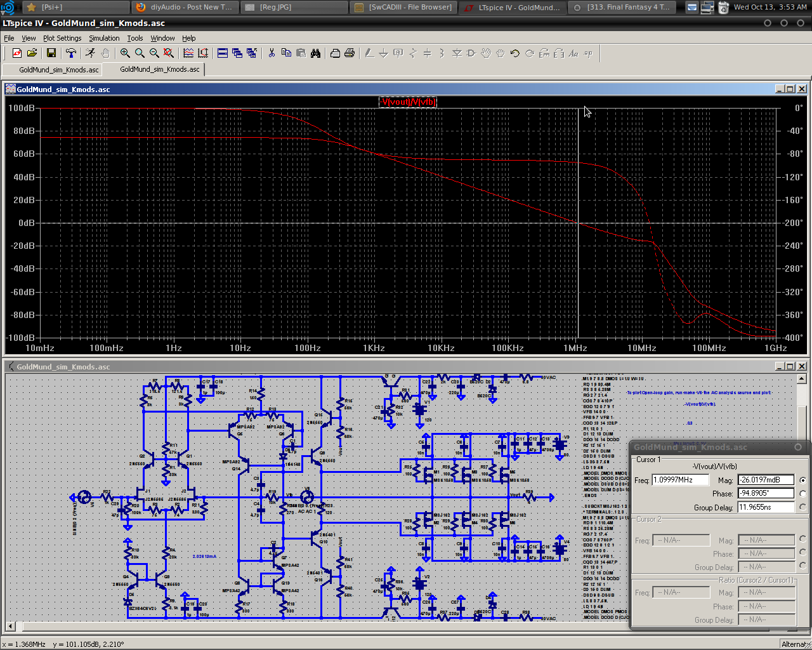This screenshot has height=650, width=812.
Task: Open the Window menu
Action: [162, 38]
